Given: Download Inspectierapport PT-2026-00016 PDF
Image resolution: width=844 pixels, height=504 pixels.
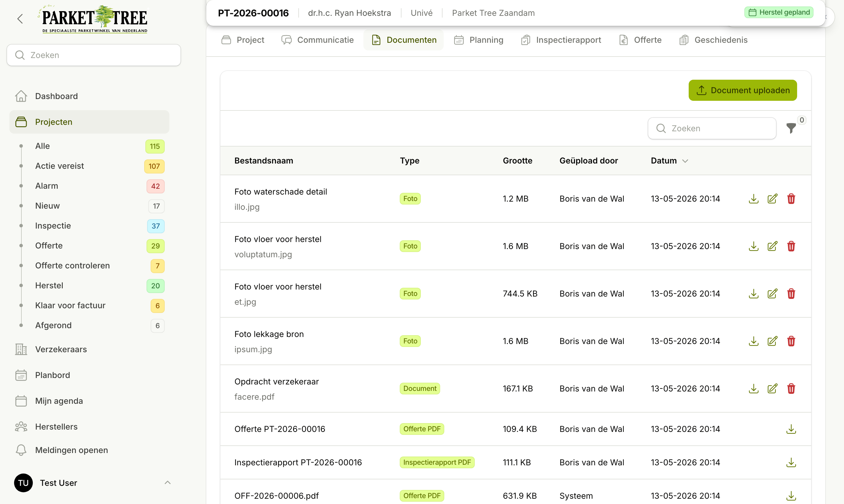Looking at the screenshot, I should [x=791, y=463].
